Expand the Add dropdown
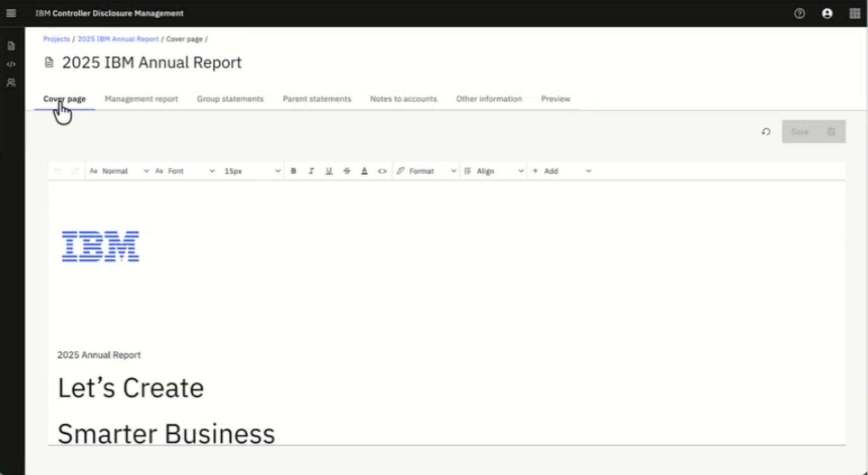868x475 pixels. pyautogui.click(x=562, y=171)
